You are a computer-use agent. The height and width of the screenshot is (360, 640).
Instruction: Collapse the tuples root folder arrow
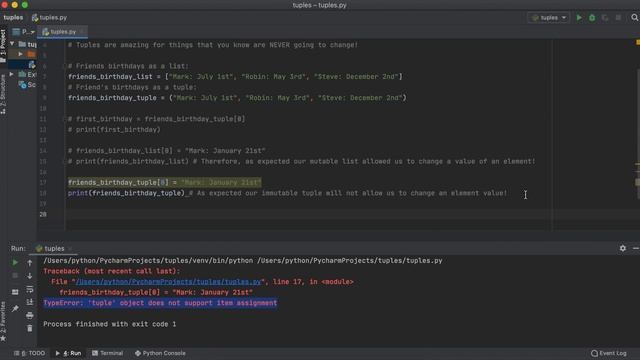(x=12, y=44)
